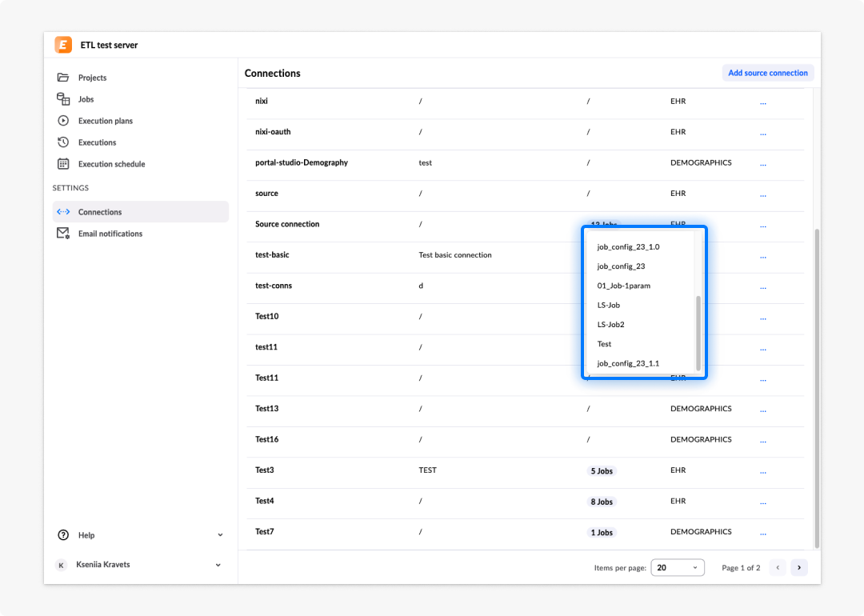Click the Execution plans play icon

click(63, 120)
